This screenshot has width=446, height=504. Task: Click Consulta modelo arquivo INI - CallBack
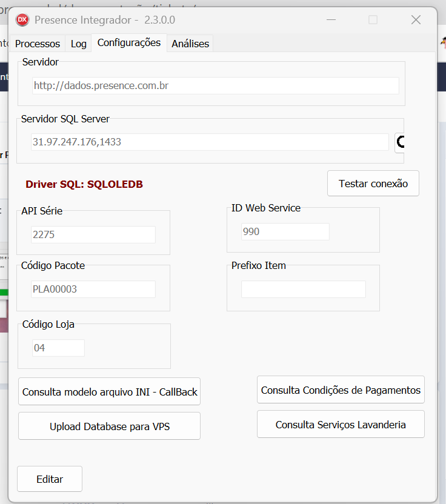pyautogui.click(x=110, y=392)
